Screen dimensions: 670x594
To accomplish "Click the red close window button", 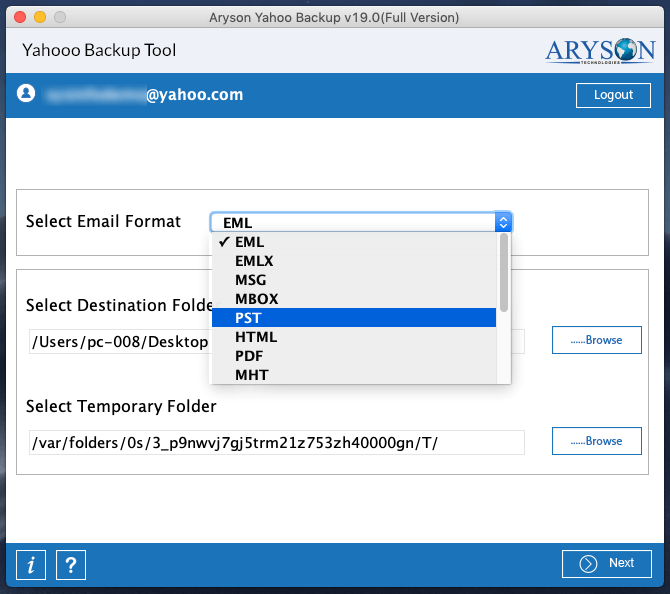I will pyautogui.click(x=20, y=17).
